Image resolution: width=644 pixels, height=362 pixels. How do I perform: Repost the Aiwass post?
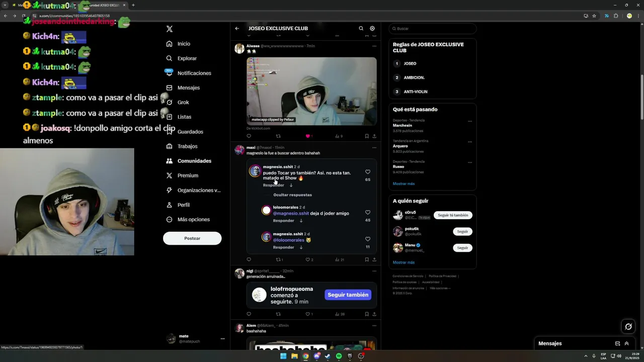coord(278,136)
